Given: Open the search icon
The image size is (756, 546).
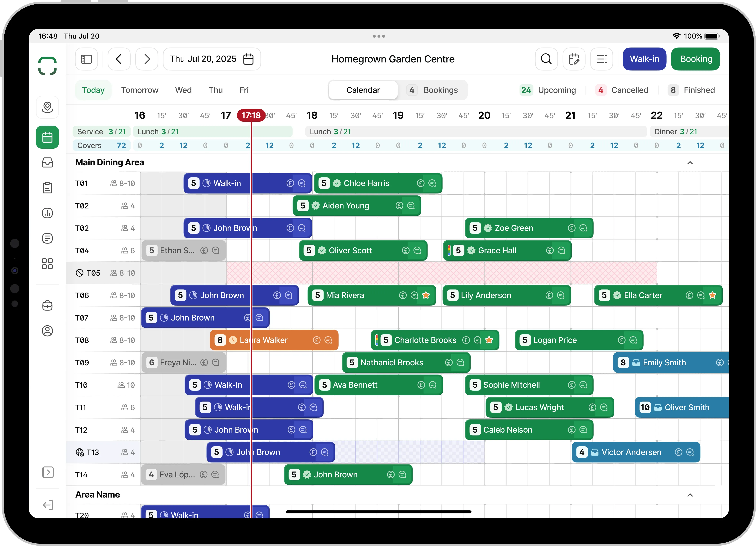Looking at the screenshot, I should [546, 59].
